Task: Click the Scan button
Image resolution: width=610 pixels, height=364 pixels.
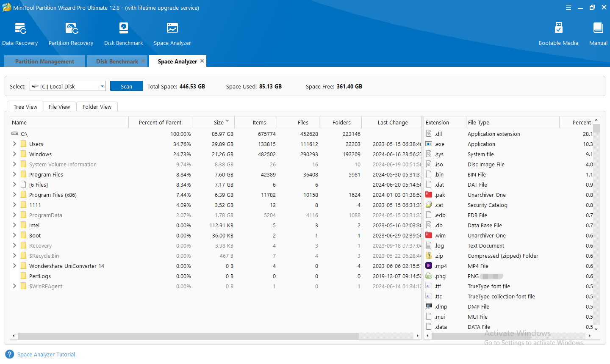Action: (127, 86)
